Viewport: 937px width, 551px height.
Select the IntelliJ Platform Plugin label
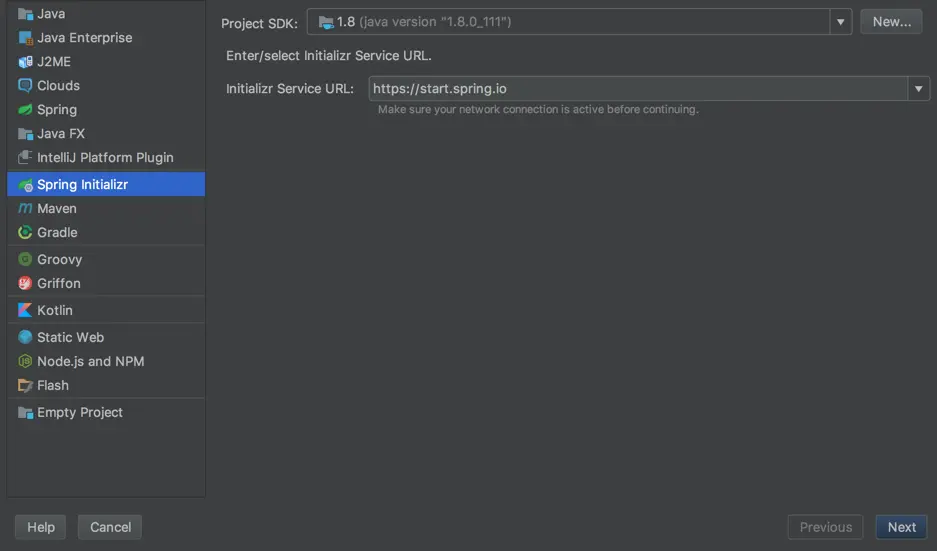click(105, 157)
